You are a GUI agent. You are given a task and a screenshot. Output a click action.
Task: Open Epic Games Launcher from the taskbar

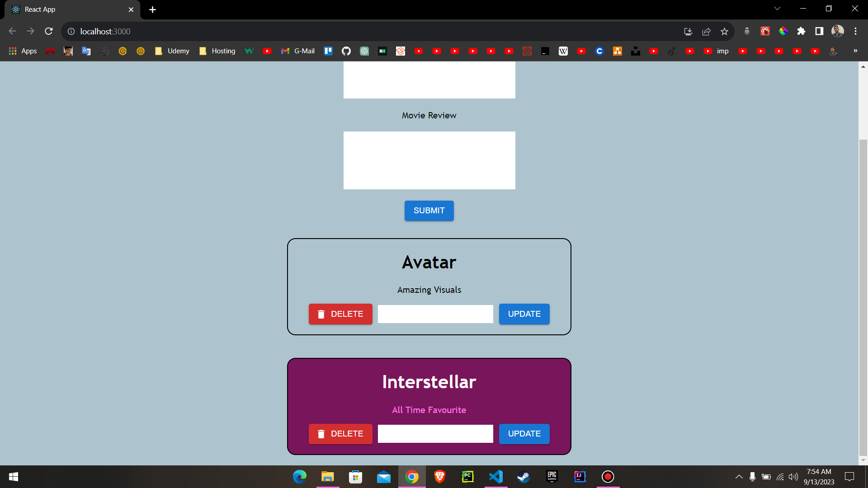click(552, 477)
